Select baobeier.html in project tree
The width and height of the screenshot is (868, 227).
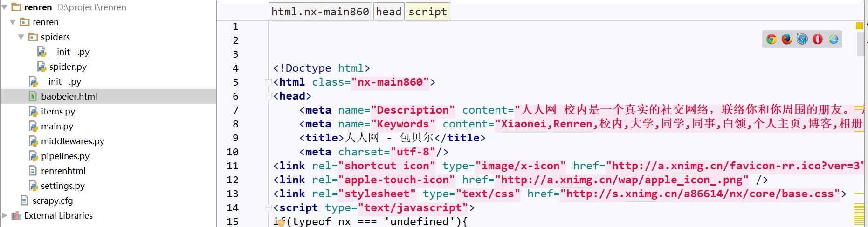point(69,96)
